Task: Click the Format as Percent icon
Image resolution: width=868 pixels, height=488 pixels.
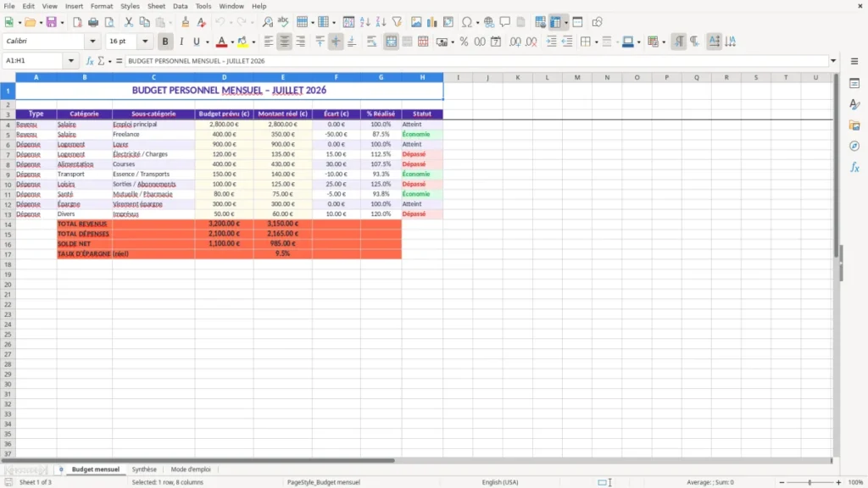Action: coord(464,42)
